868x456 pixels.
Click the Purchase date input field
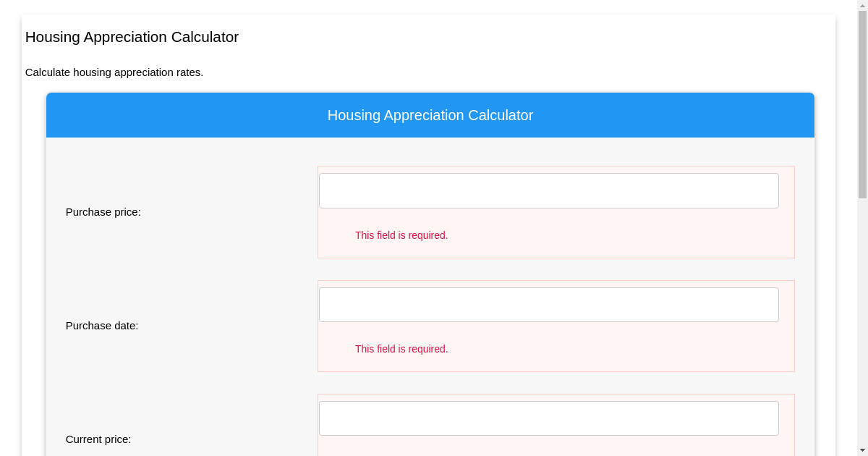[x=548, y=304]
